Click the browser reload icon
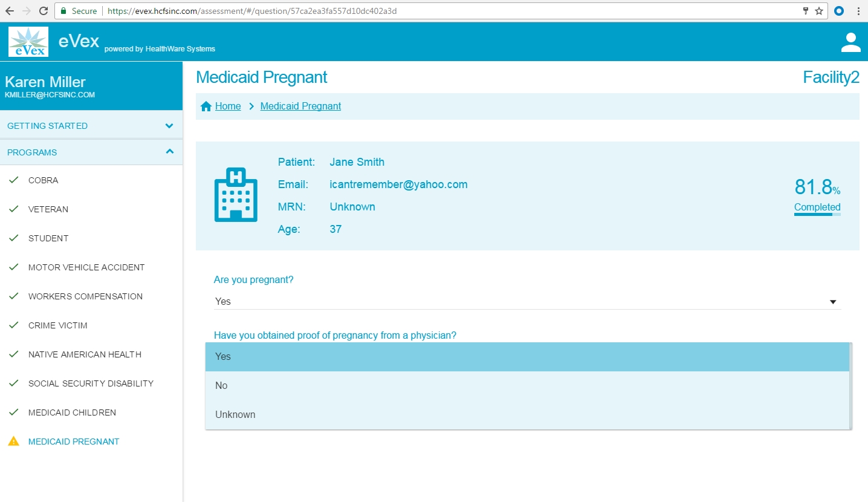The width and height of the screenshot is (868, 502). (44, 11)
